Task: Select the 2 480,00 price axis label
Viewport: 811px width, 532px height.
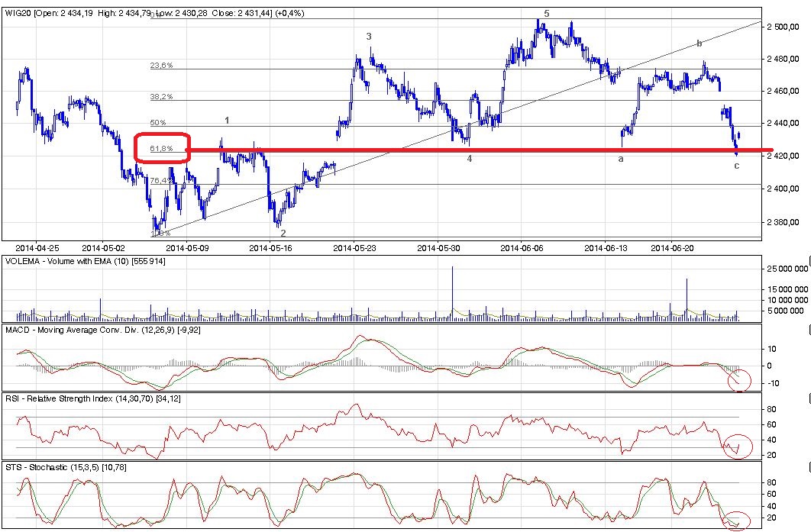Action: (783, 59)
